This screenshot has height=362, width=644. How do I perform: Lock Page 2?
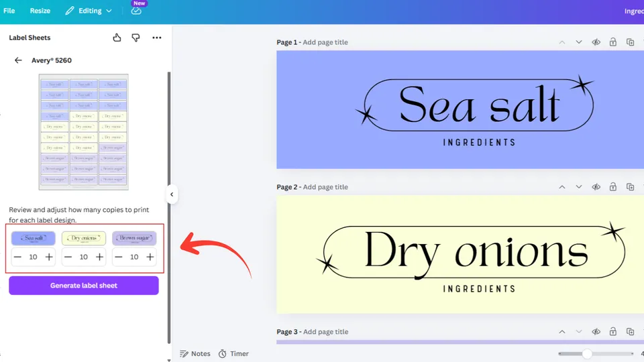[x=612, y=187]
